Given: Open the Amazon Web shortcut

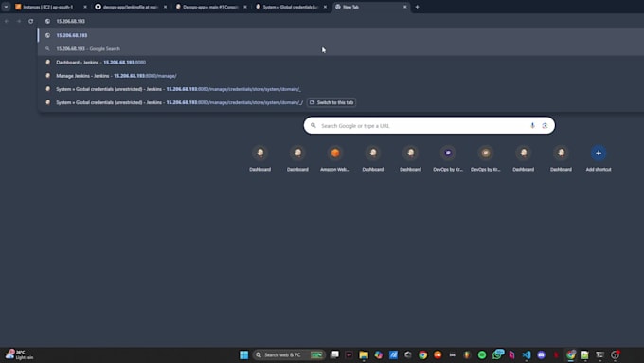Looking at the screenshot, I should (335, 158).
